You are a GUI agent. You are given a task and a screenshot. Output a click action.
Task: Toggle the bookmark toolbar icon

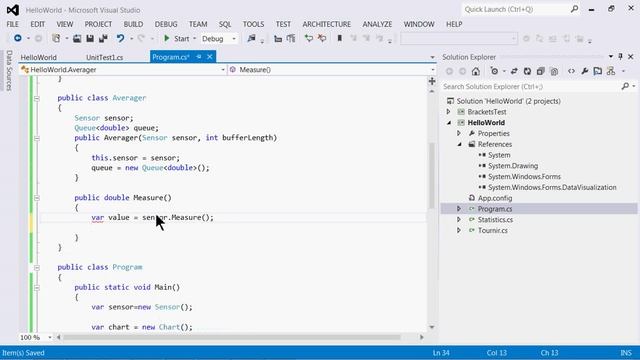(340, 38)
